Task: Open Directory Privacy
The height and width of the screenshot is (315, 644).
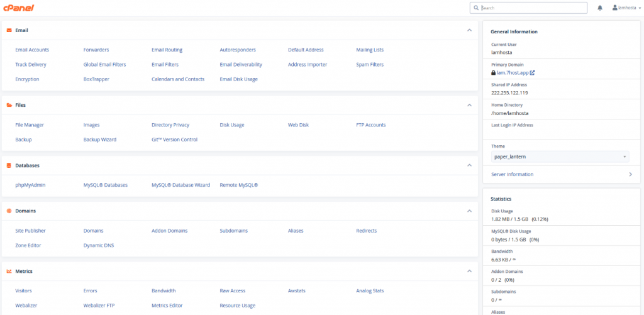Action: [170, 125]
